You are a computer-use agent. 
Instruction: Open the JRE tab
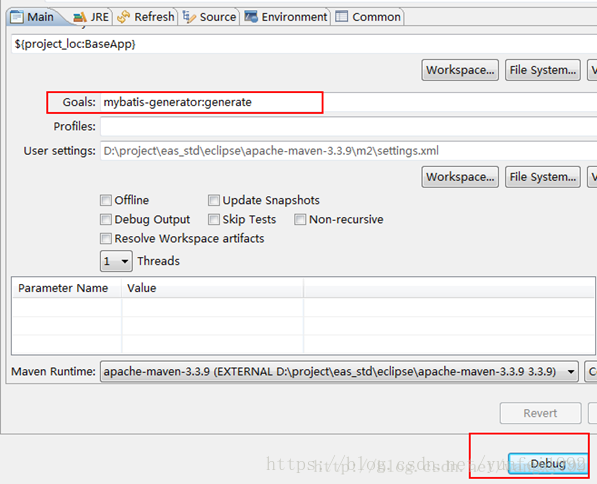pyautogui.click(x=91, y=17)
